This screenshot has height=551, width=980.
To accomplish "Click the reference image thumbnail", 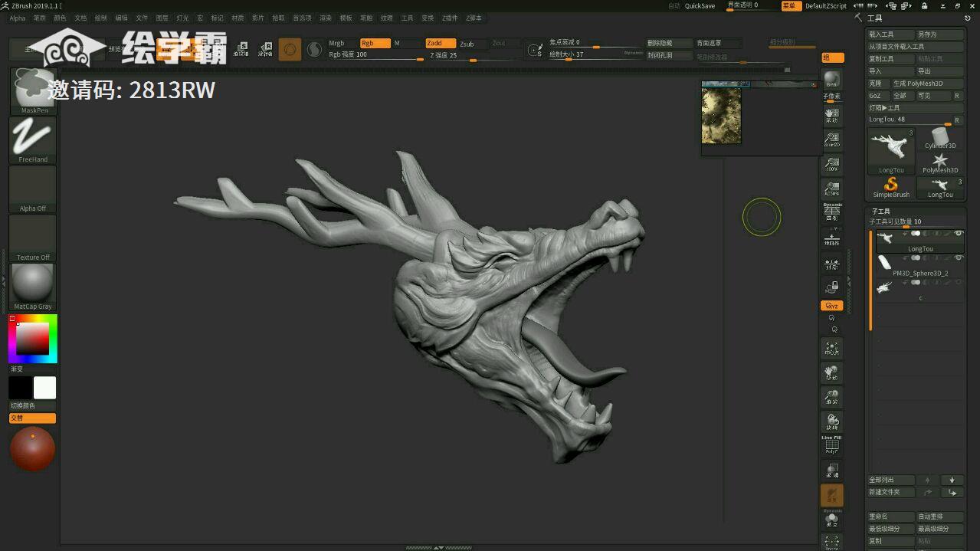I will [721, 116].
